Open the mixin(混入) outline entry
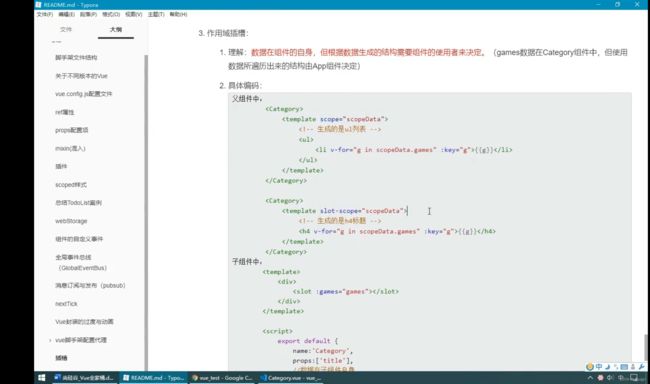Viewport: 650px width, 384px height. tap(70, 148)
